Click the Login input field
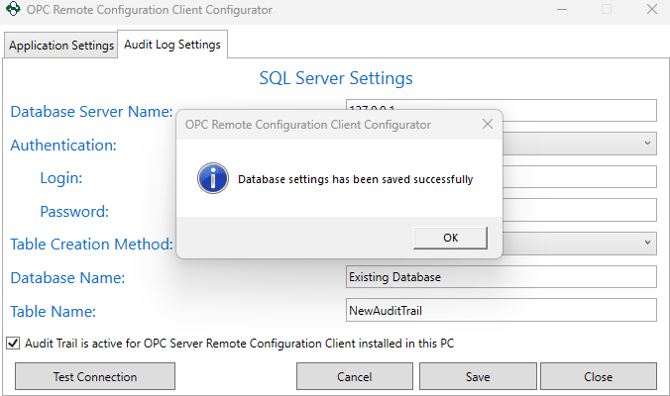Screen dimensions: 670x396 click(579, 176)
